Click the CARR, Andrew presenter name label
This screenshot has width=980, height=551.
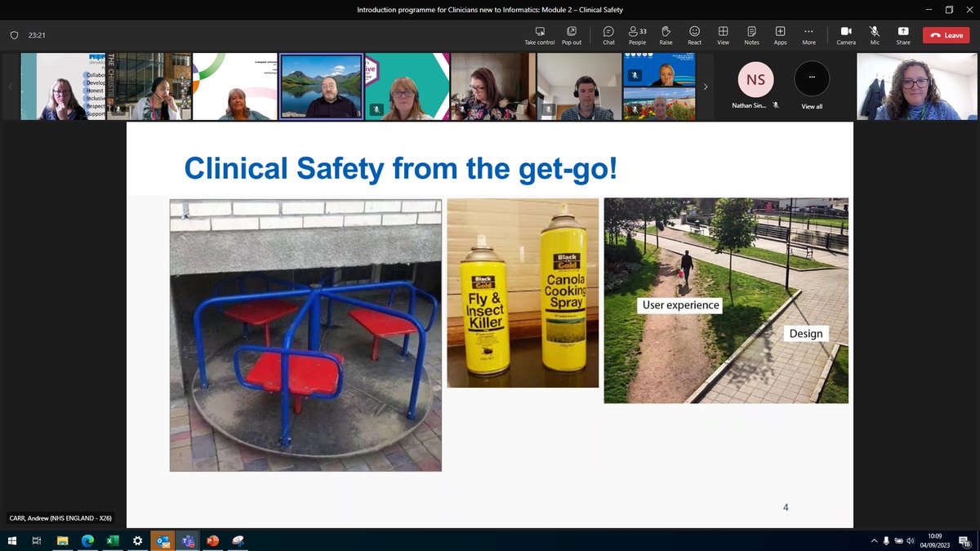60,518
